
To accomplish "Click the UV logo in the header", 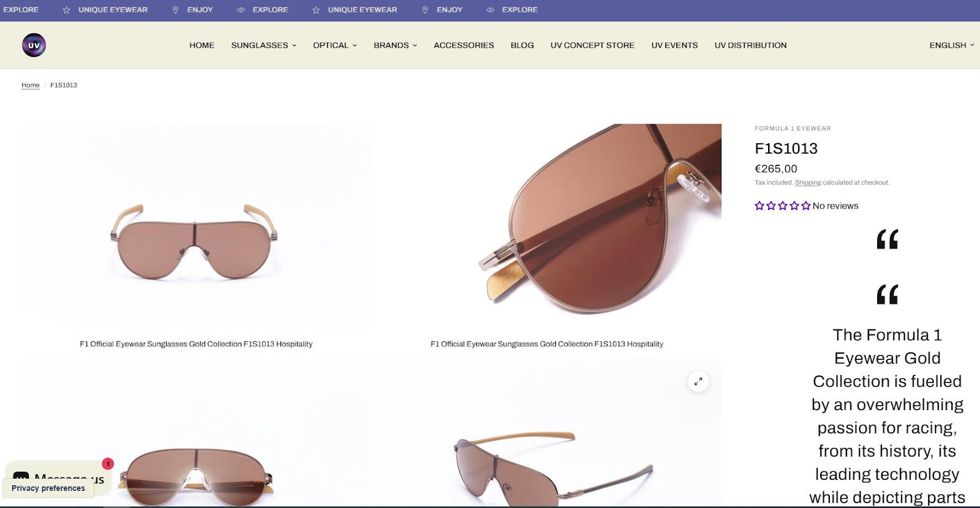I will pyautogui.click(x=34, y=45).
